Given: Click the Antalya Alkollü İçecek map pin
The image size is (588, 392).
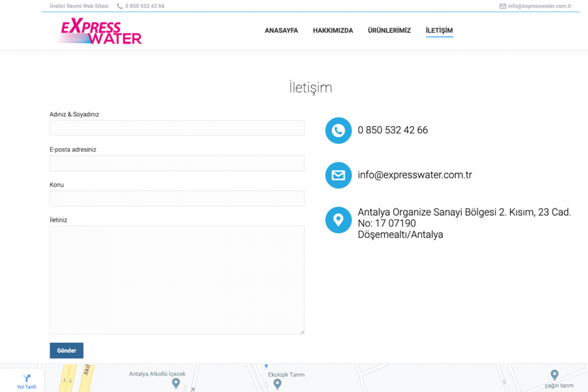Looking at the screenshot, I should [x=176, y=384].
